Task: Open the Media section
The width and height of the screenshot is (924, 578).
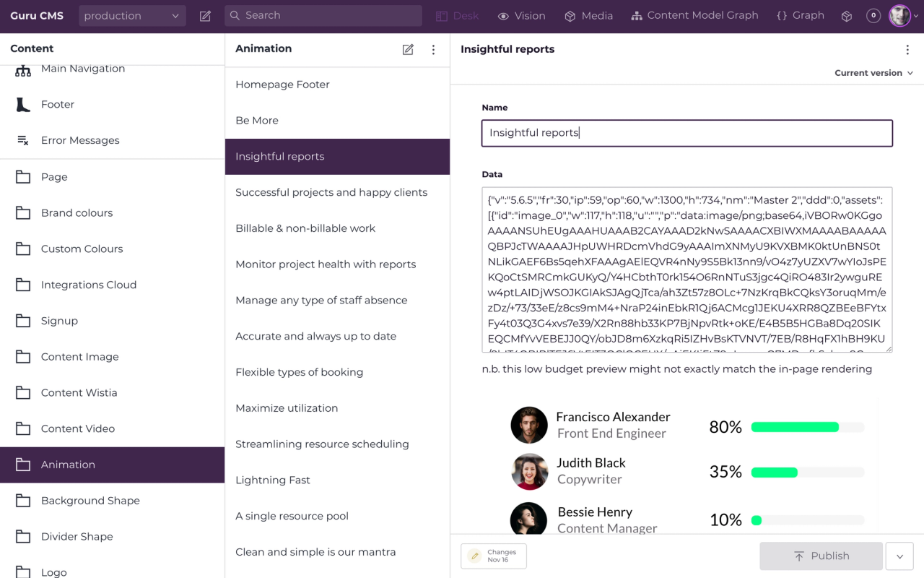Action: click(x=588, y=14)
